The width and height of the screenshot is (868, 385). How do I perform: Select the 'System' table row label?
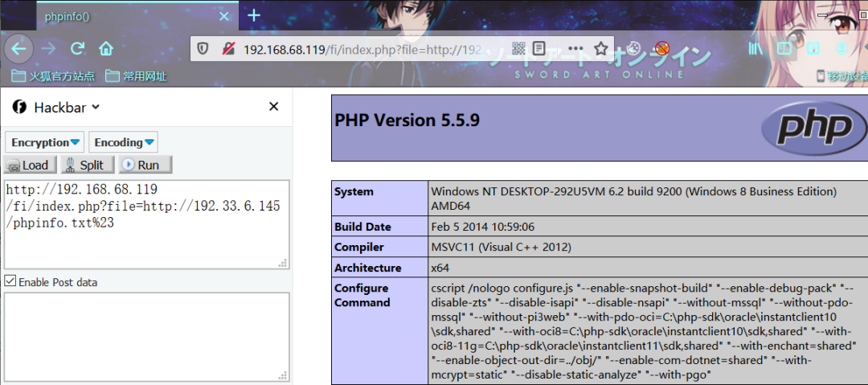[354, 191]
